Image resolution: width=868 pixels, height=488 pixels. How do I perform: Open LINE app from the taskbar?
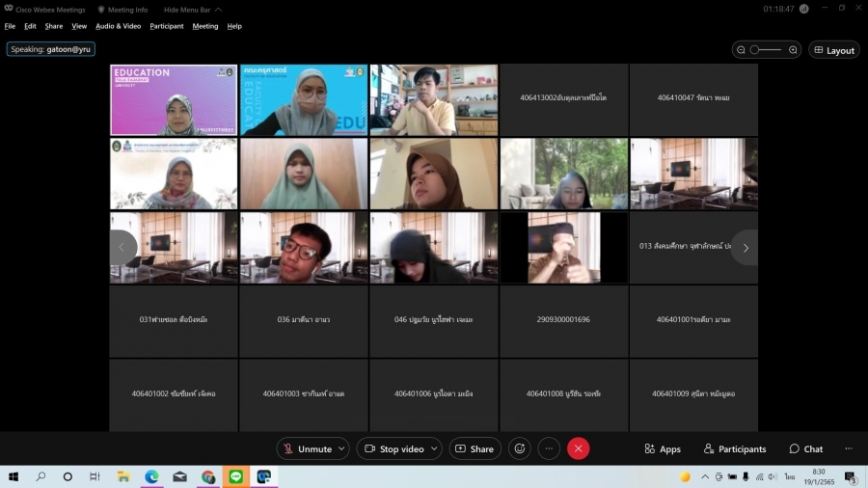(235, 476)
